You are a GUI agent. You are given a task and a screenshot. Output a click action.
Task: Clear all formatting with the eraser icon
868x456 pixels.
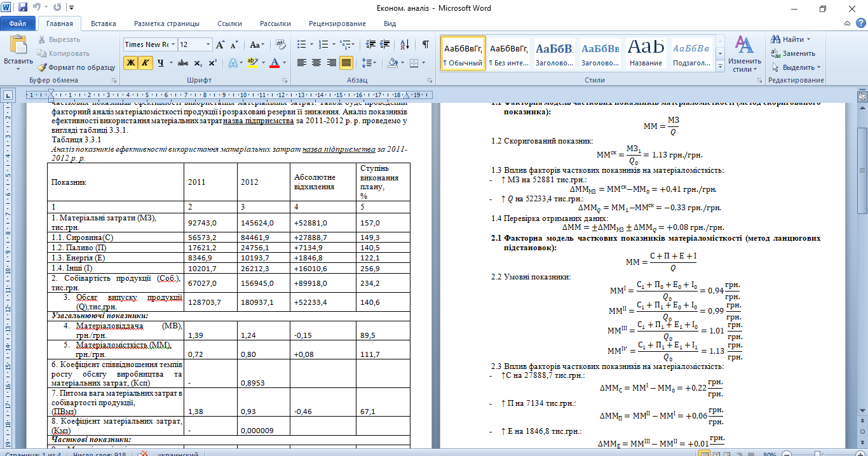coord(280,44)
